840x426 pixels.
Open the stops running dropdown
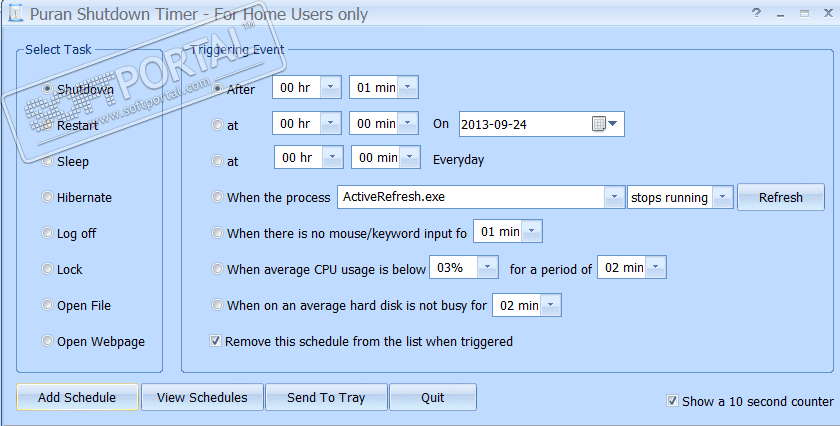point(722,197)
